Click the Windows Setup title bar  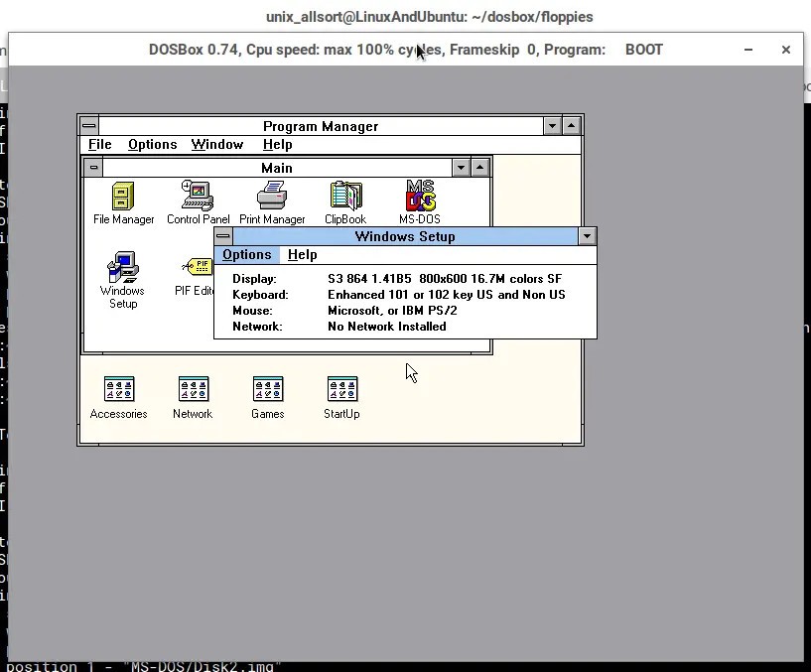pyautogui.click(x=405, y=236)
